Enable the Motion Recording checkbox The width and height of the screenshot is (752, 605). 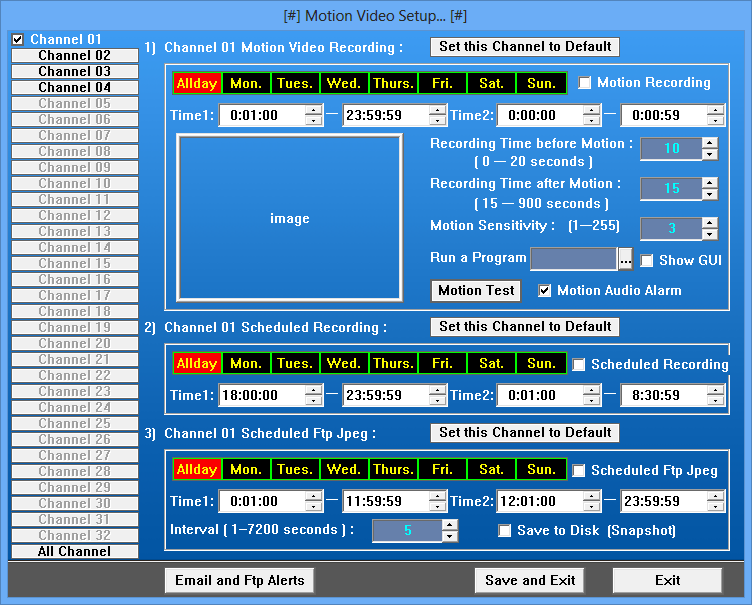click(584, 83)
